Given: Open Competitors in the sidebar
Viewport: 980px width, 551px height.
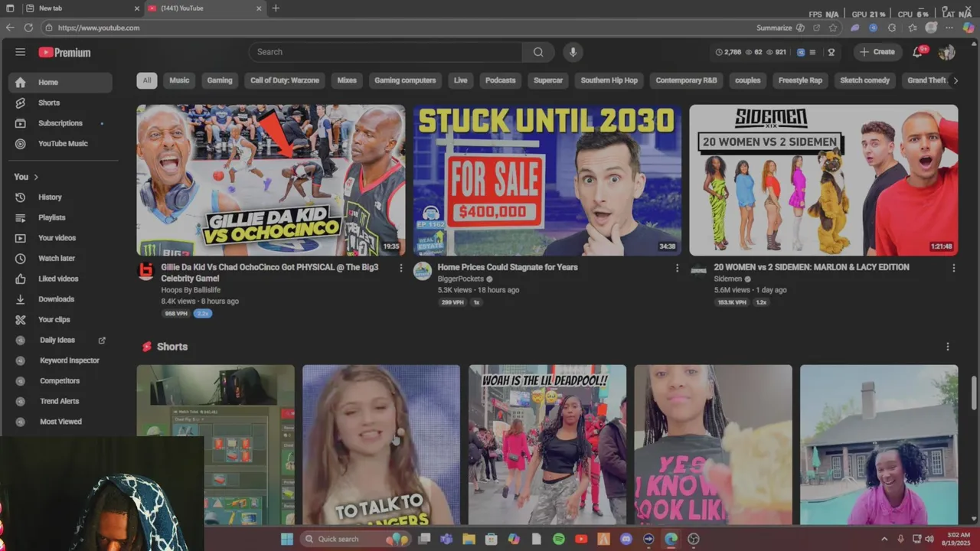Looking at the screenshot, I should (60, 381).
